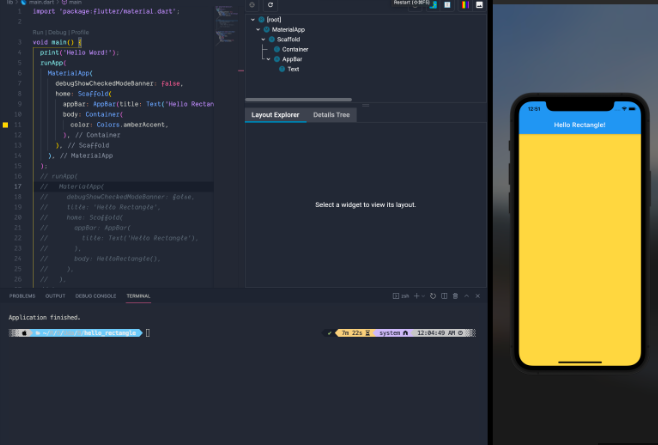The width and height of the screenshot is (658, 445).
Task: Click the Container node's circular icon
Action: [277, 50]
